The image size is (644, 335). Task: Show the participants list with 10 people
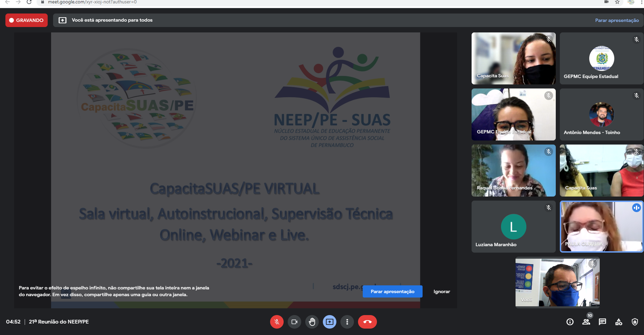click(x=586, y=322)
